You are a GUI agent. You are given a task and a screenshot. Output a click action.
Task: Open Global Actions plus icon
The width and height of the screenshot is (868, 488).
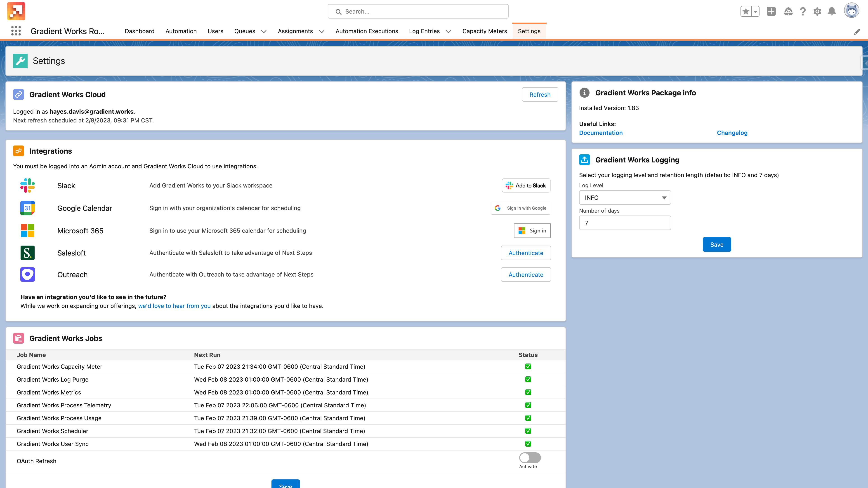point(771,12)
